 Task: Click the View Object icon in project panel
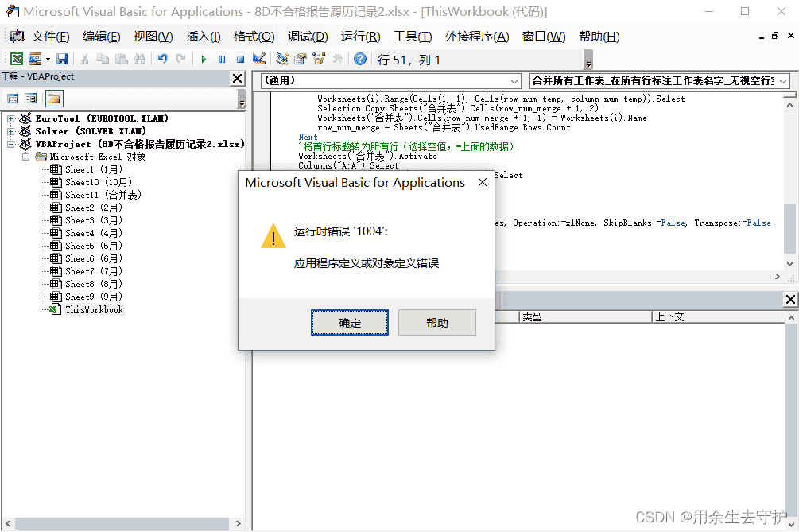pyautogui.click(x=30, y=99)
